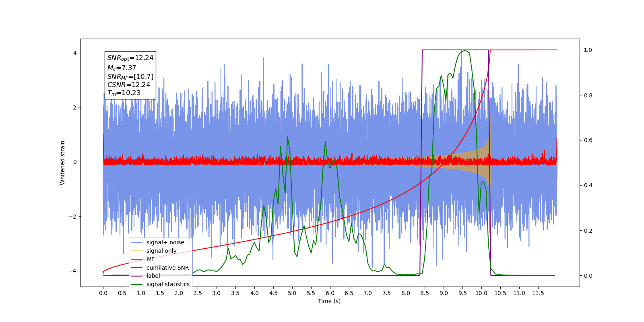Click the SNRMF=[10.7] annotation text
This screenshot has width=644, height=322.
130,76
